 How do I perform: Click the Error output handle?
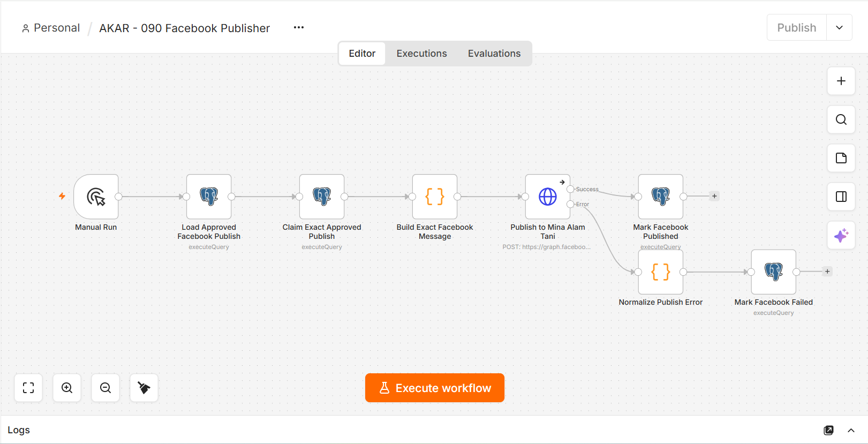(570, 204)
